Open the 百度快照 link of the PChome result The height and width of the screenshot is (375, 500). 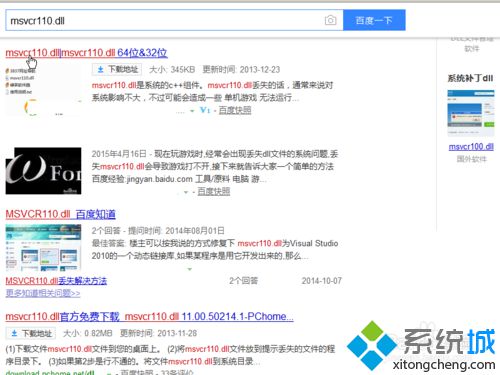click(x=137, y=372)
